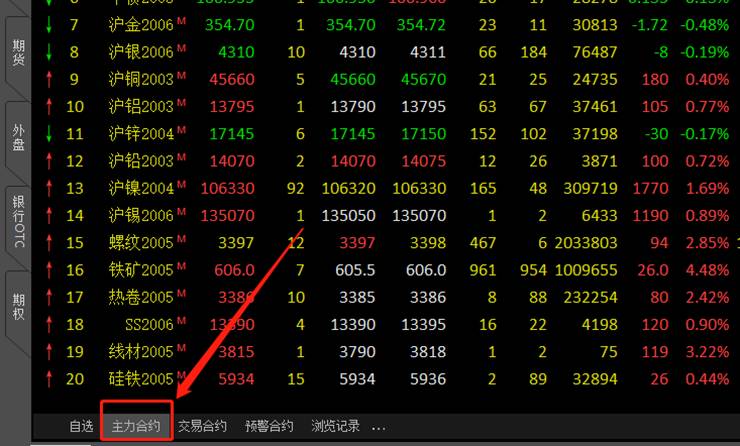Image resolution: width=740 pixels, height=446 pixels.
Task: Click the ask price 17150
Action: pos(423,134)
